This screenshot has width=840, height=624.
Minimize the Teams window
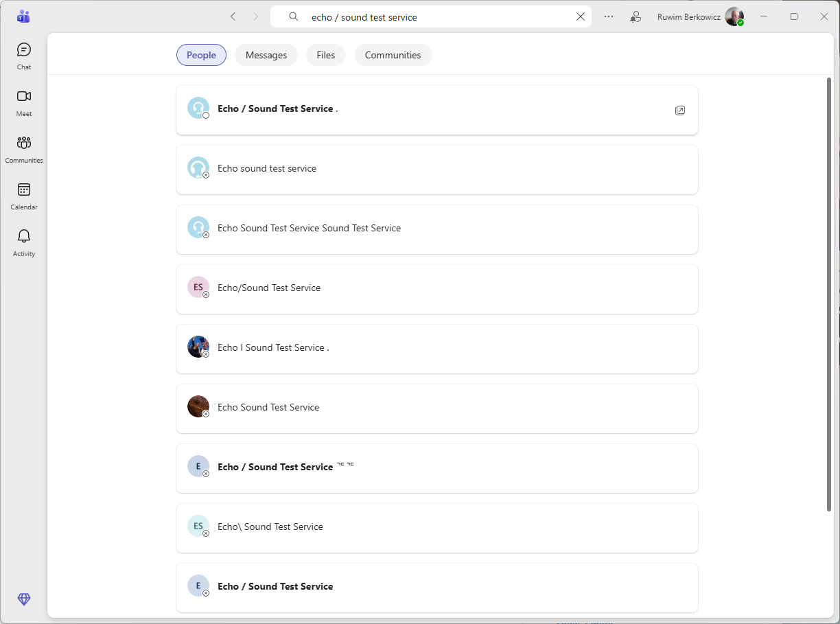(764, 16)
